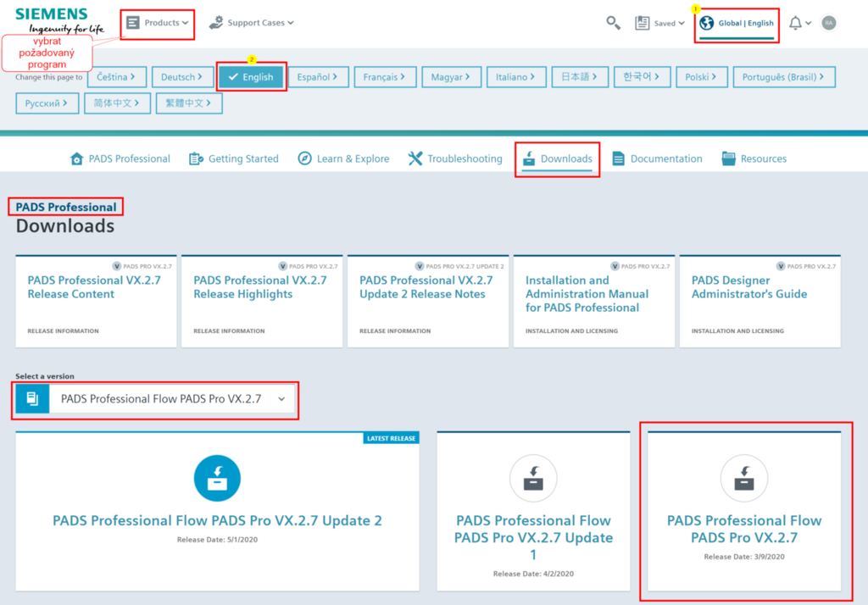Click the notifications bell icon

[795, 23]
